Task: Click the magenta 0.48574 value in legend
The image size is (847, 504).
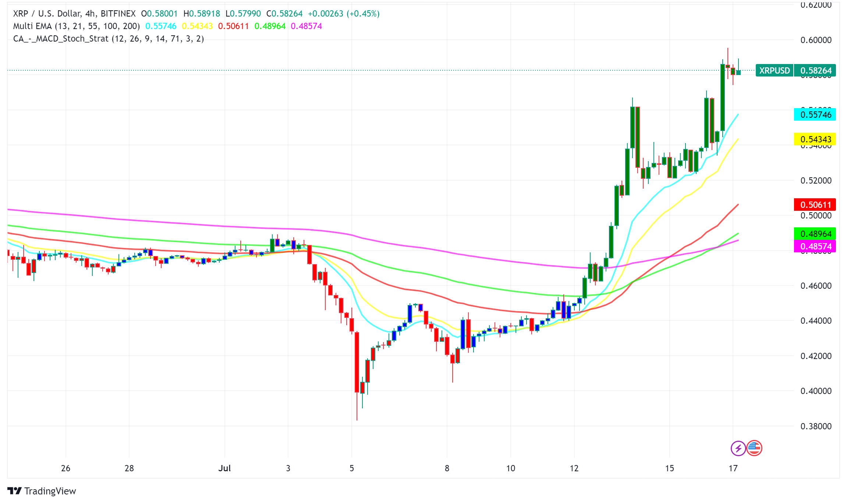Action: pos(306,26)
